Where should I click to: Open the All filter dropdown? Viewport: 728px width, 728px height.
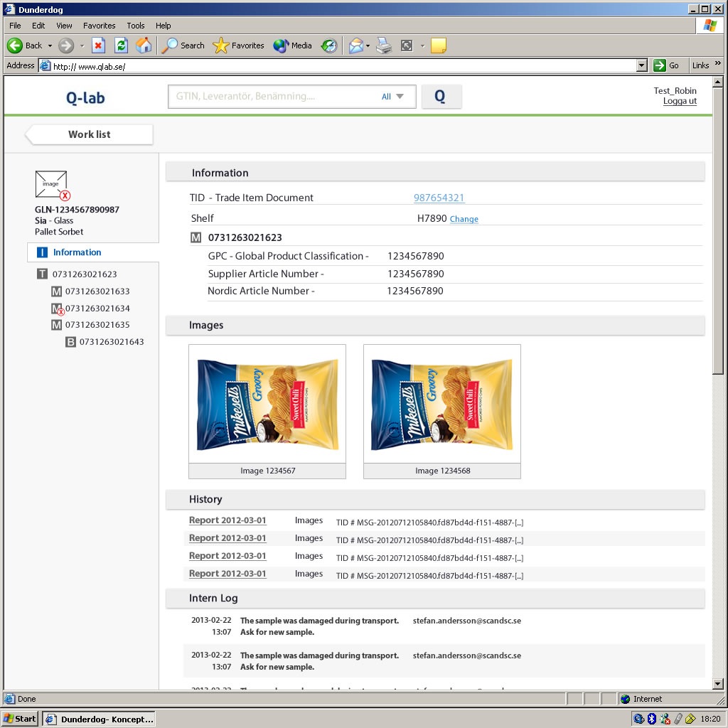pos(392,97)
